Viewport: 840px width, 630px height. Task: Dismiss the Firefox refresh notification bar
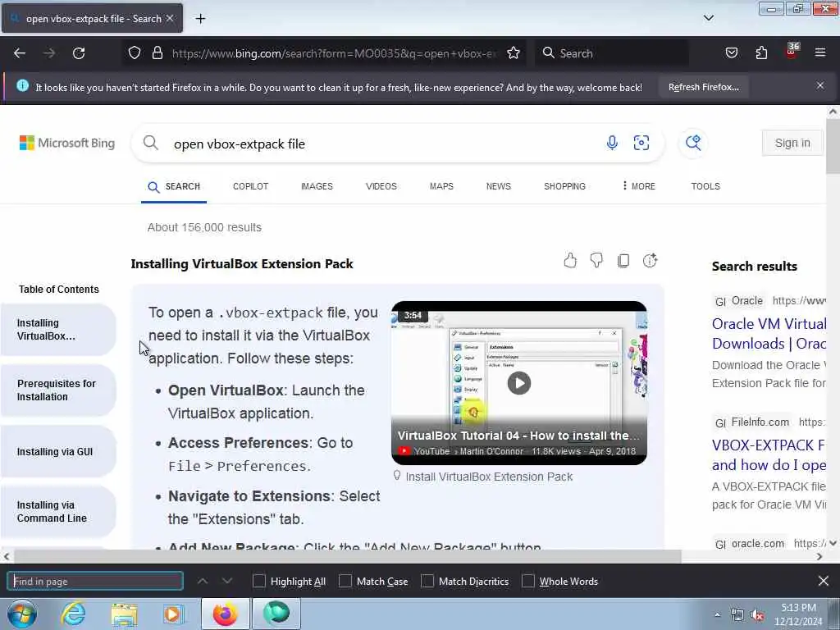point(819,85)
